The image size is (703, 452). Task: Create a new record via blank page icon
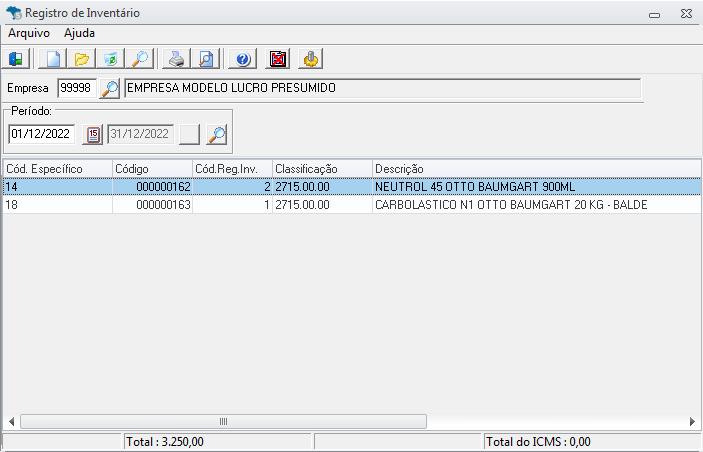click(x=52, y=59)
